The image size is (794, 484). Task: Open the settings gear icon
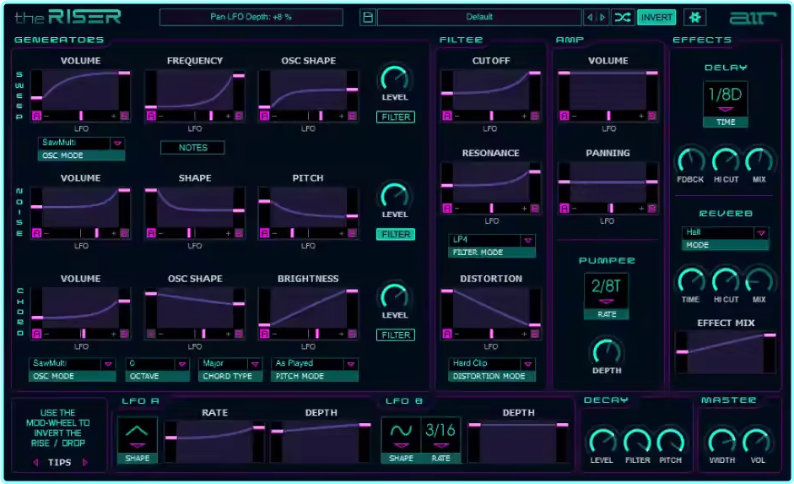click(x=695, y=17)
